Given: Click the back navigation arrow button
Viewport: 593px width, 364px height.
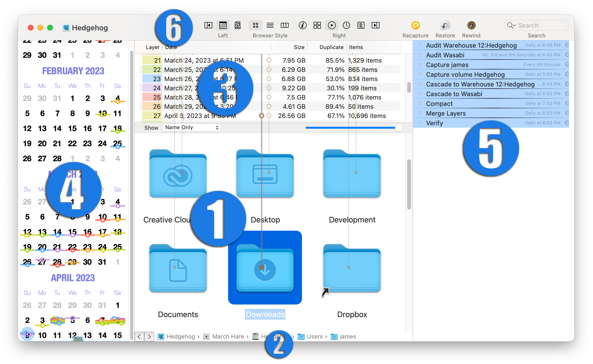Looking at the screenshot, I should pos(139,336).
